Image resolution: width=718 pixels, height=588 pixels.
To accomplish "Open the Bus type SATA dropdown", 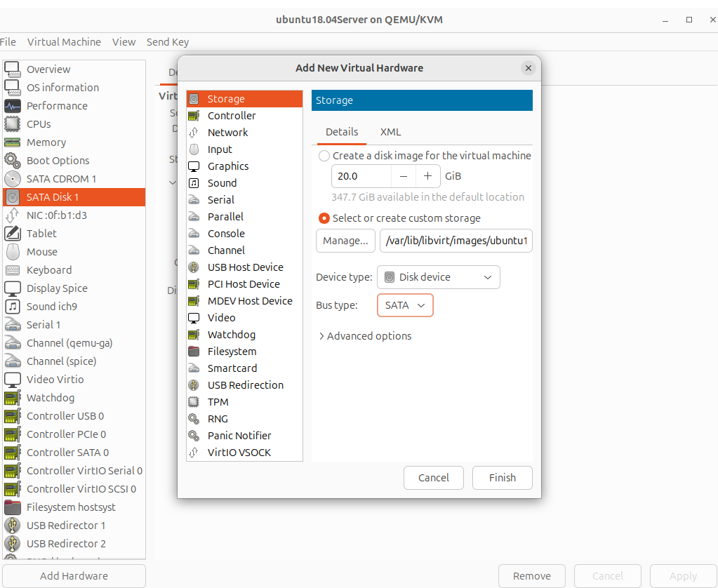I will [405, 305].
